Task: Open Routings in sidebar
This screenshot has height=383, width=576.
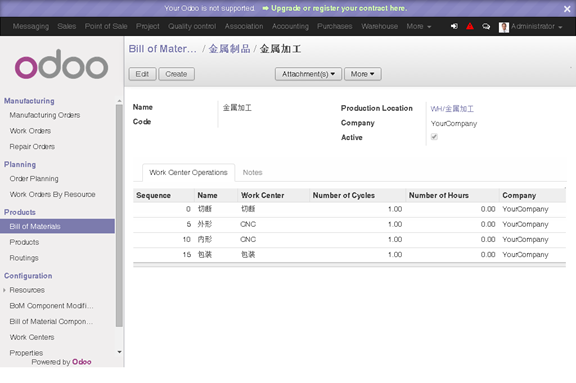Action: point(24,258)
